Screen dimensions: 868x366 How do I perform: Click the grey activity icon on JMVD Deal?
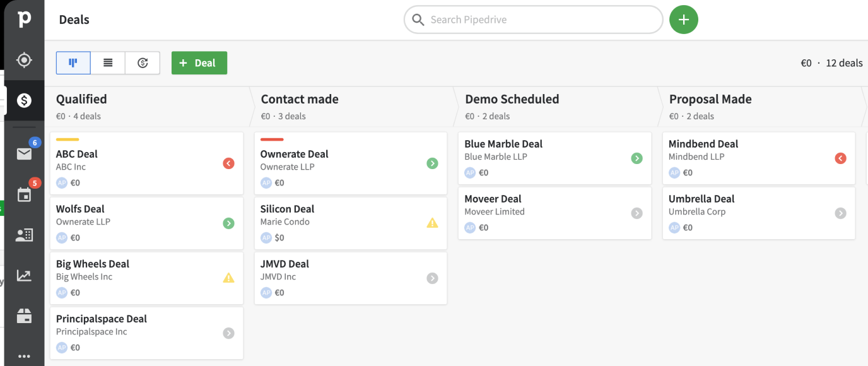(x=432, y=278)
